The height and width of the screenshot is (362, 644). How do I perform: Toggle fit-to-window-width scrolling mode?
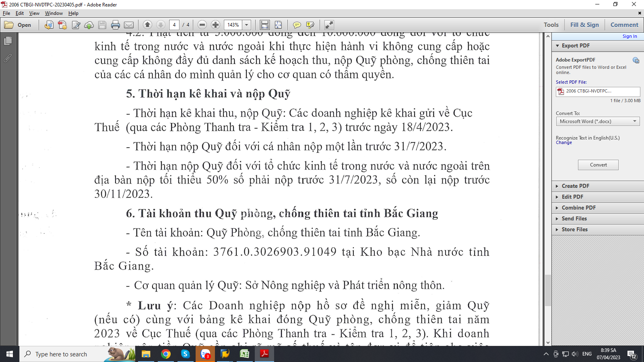click(x=264, y=25)
